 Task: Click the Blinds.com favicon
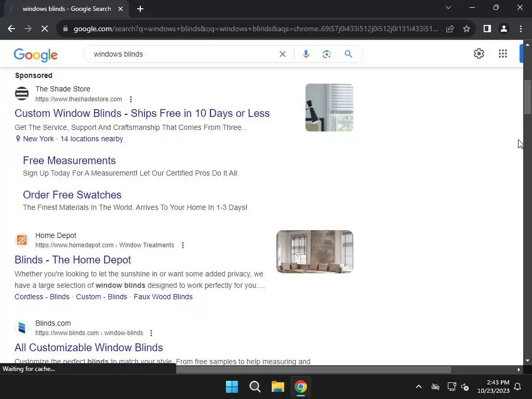tap(22, 328)
